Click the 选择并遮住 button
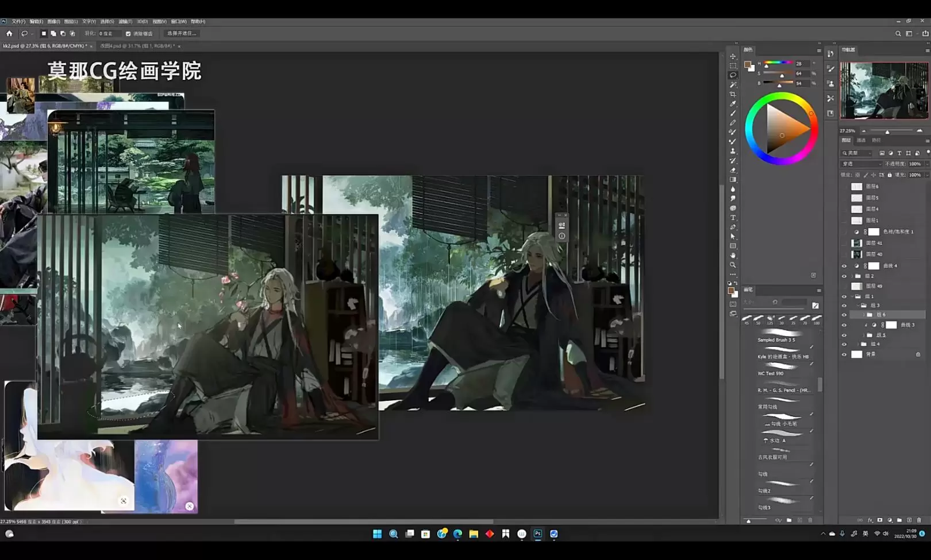 coord(182,33)
